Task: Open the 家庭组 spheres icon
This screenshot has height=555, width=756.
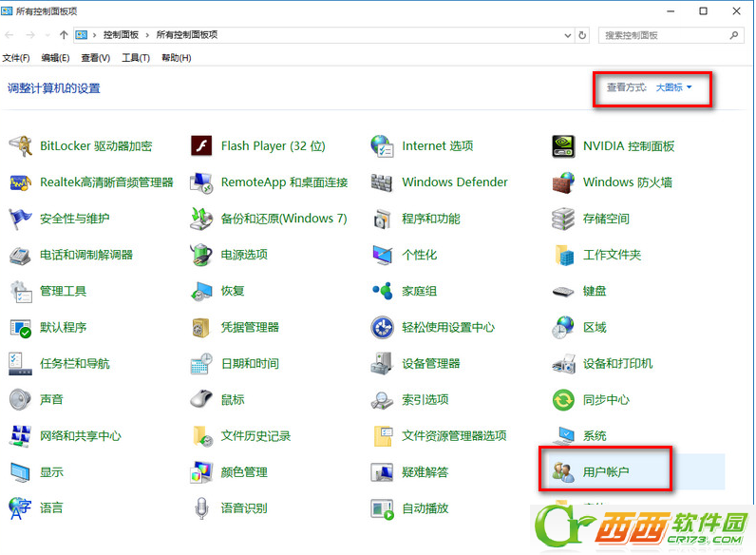Action: click(383, 291)
